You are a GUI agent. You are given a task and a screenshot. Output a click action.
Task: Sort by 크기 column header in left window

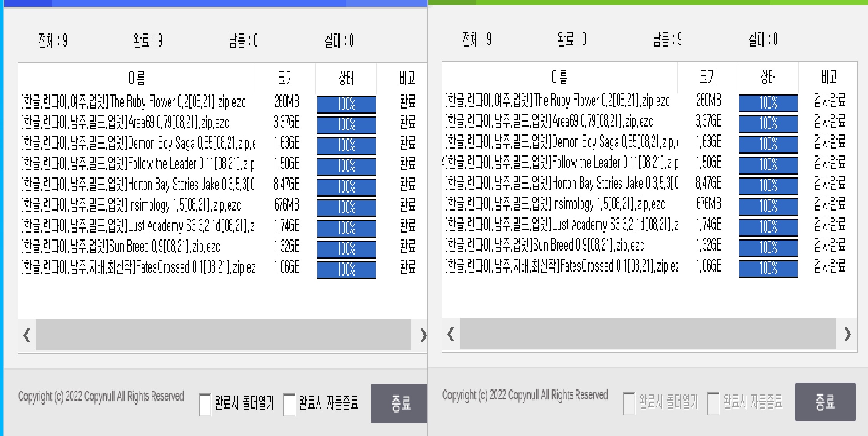coord(285,79)
